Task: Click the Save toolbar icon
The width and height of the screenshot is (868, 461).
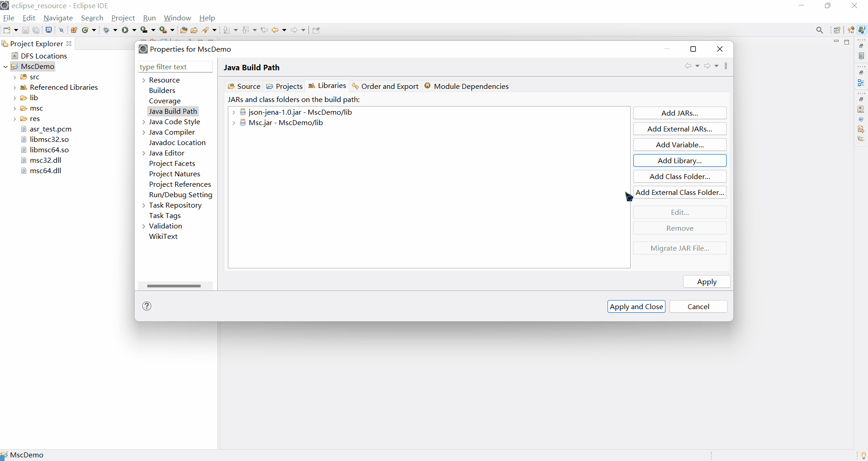Action: tap(25, 30)
